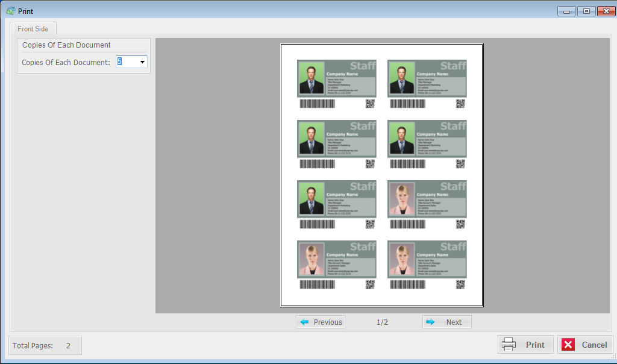Image resolution: width=617 pixels, height=364 pixels.
Task: Maximize the Print window
Action: 586,11
